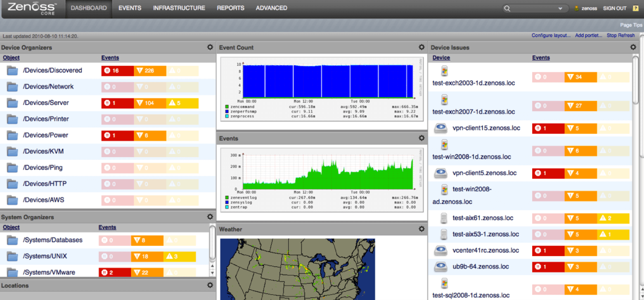The image size is (644, 300).
Task: Click Add portlet link
Action: click(x=589, y=36)
